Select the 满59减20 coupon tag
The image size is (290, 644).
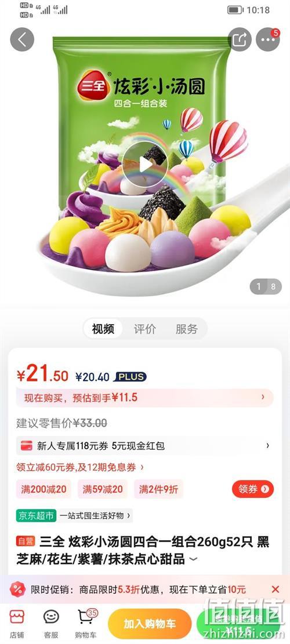pos(102,489)
